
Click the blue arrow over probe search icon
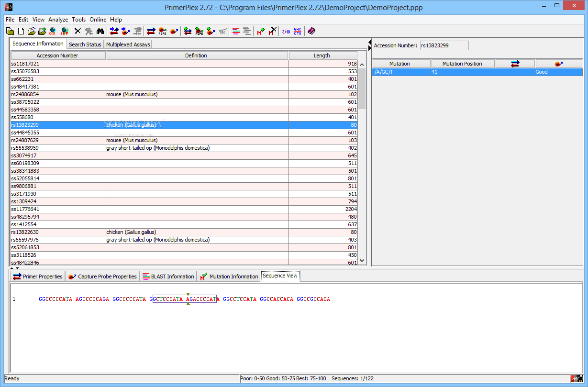(126, 31)
